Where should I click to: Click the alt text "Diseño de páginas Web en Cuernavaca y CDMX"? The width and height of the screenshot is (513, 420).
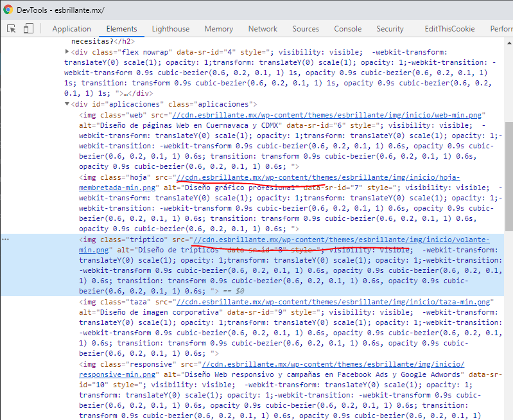189,125
